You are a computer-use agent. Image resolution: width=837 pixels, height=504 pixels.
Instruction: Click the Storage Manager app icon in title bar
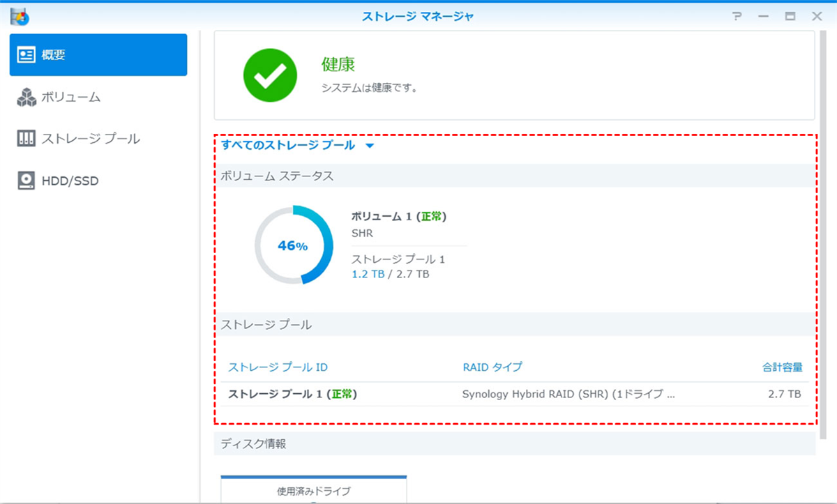pos(19,15)
